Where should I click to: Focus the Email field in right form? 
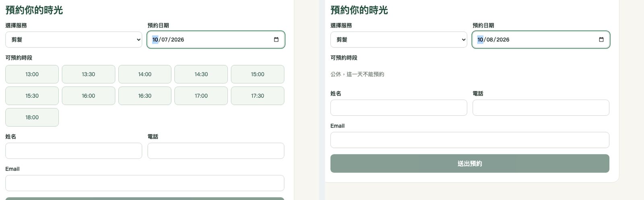click(470, 140)
